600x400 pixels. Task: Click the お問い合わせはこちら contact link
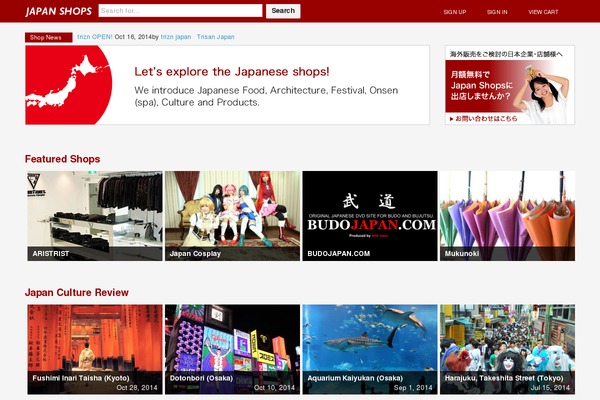pyautogui.click(x=483, y=119)
